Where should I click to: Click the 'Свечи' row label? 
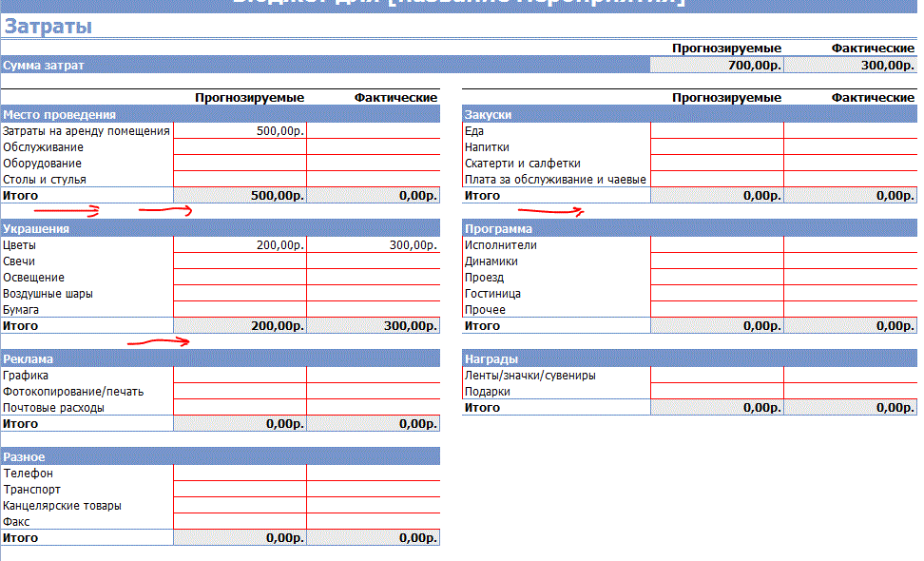point(19,261)
